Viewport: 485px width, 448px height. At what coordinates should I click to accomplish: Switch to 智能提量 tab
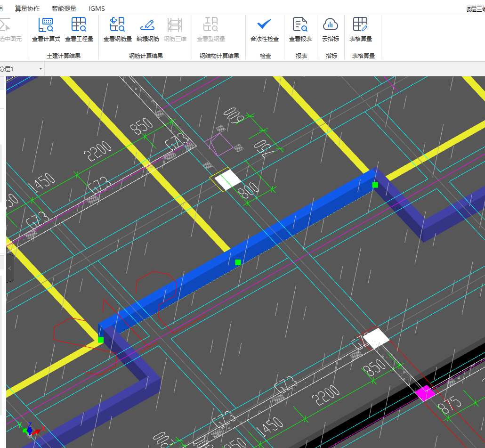click(x=64, y=8)
